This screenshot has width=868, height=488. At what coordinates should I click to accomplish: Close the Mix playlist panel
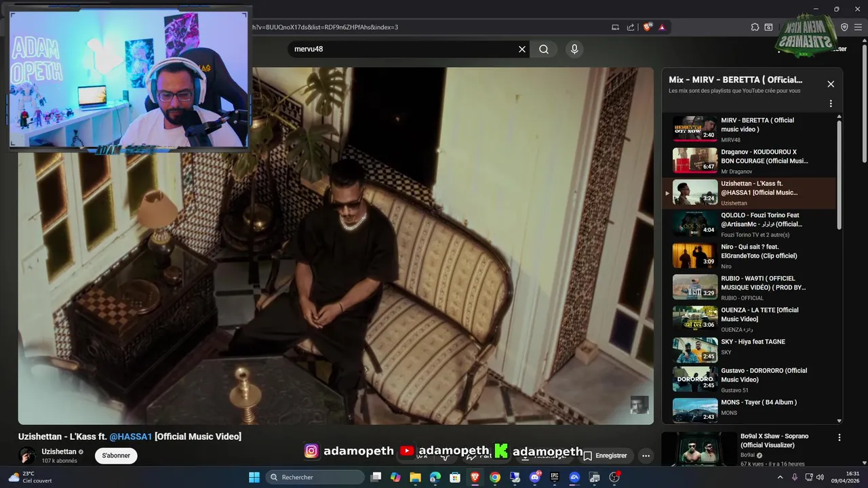pos(831,84)
